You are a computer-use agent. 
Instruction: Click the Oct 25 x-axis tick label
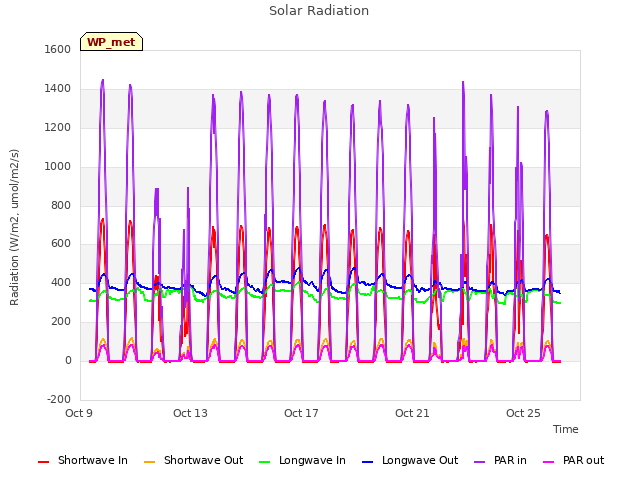tap(523, 413)
